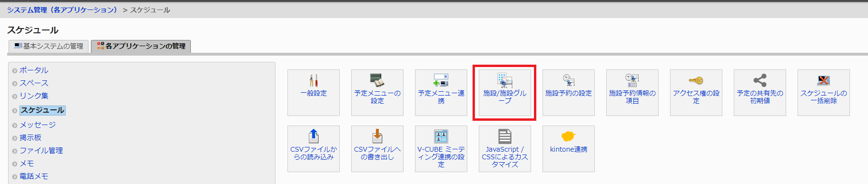Screen dimensions: 868x184
Task: Open JavaScript / CSSによるカスタマイズ icon
Action: pyautogui.click(x=505, y=136)
